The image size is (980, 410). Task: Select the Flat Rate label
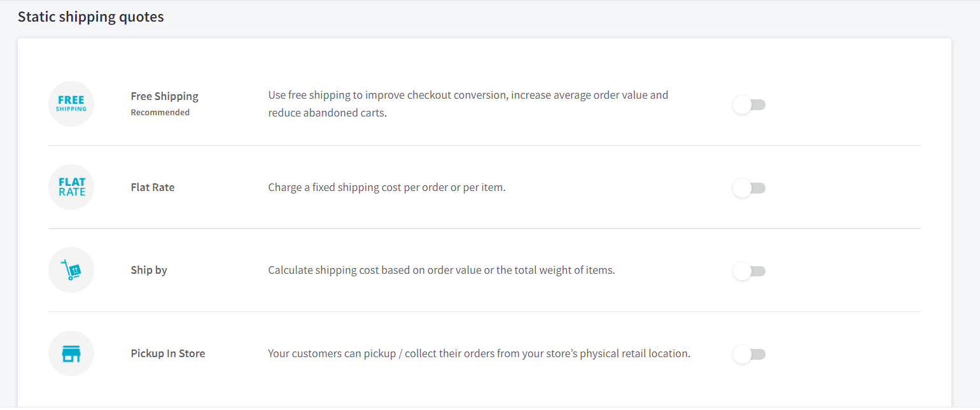point(153,187)
